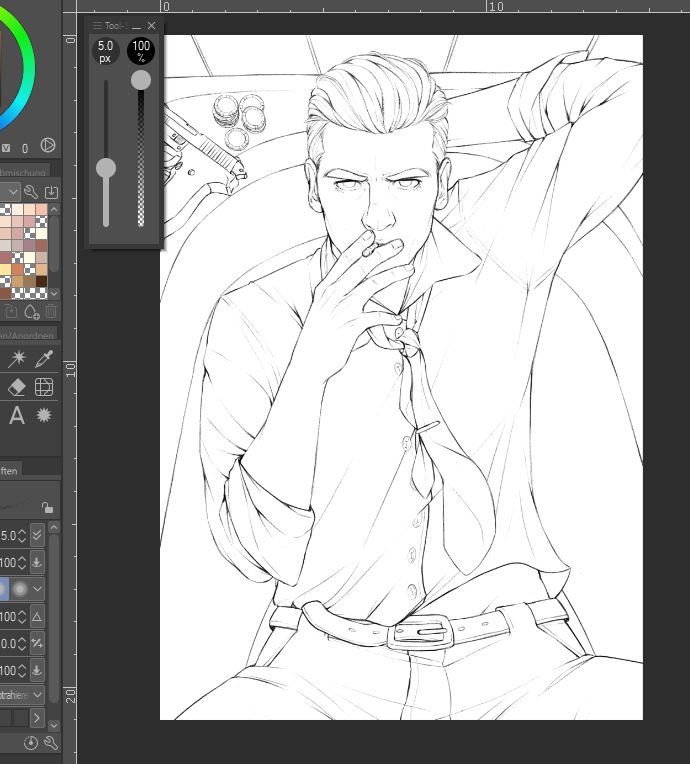
Task: Click the wrench icon above color swatches
Action: click(31, 192)
